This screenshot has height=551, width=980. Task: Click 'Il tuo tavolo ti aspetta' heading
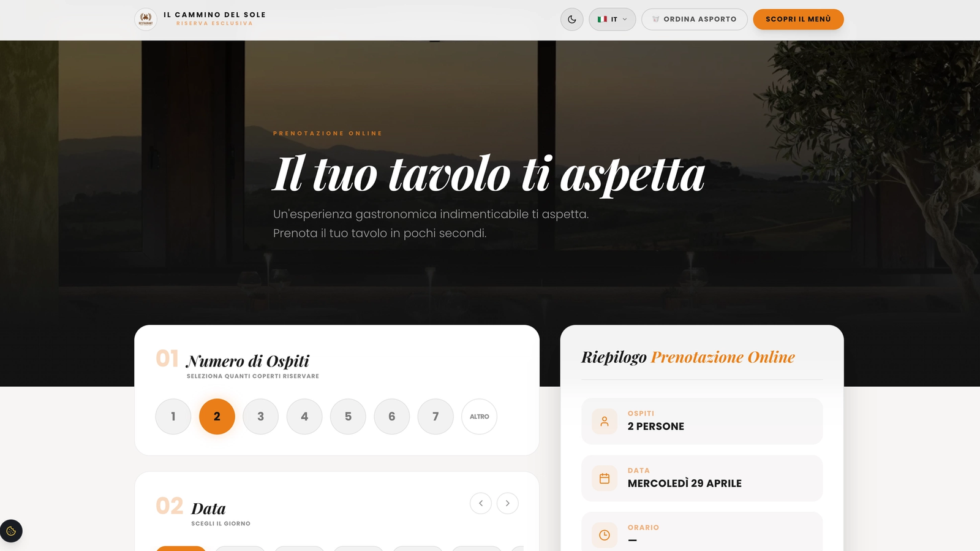point(489,175)
